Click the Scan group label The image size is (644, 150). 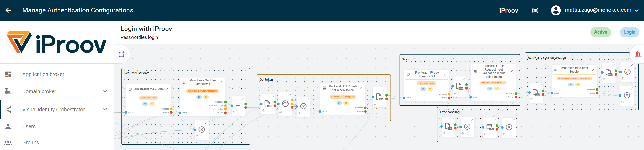tap(406, 59)
